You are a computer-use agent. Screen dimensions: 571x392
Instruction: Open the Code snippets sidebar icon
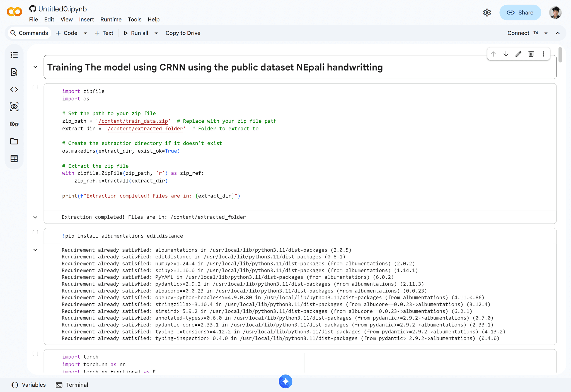(x=14, y=89)
